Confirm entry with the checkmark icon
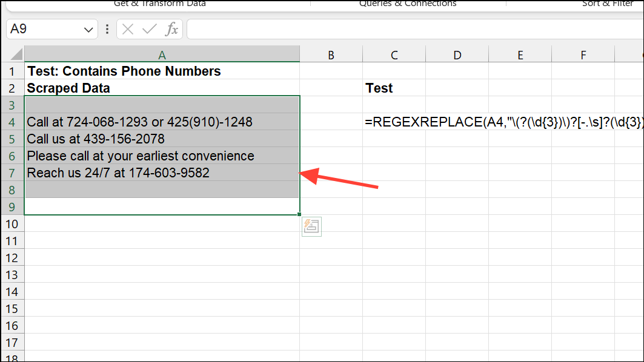This screenshot has height=362, width=644. (149, 28)
